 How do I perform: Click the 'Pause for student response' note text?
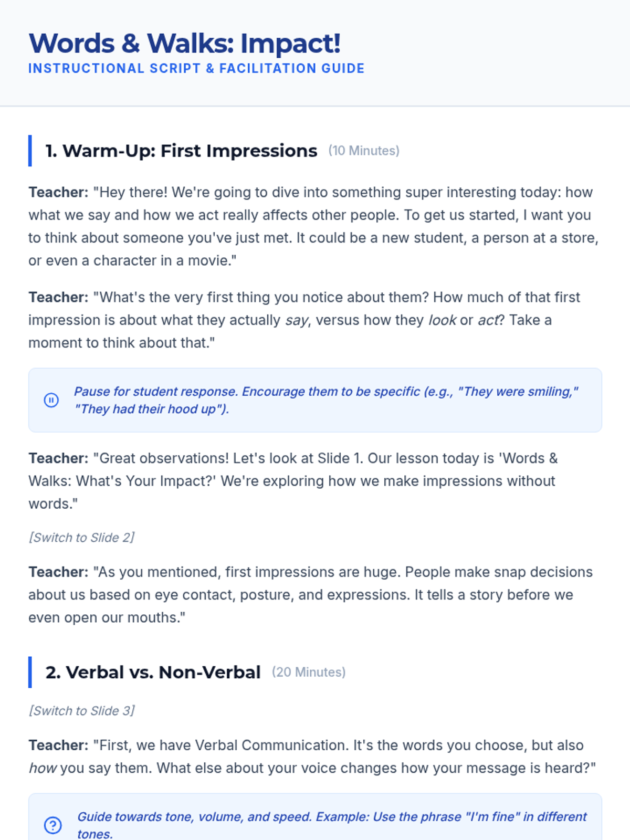[325, 400]
